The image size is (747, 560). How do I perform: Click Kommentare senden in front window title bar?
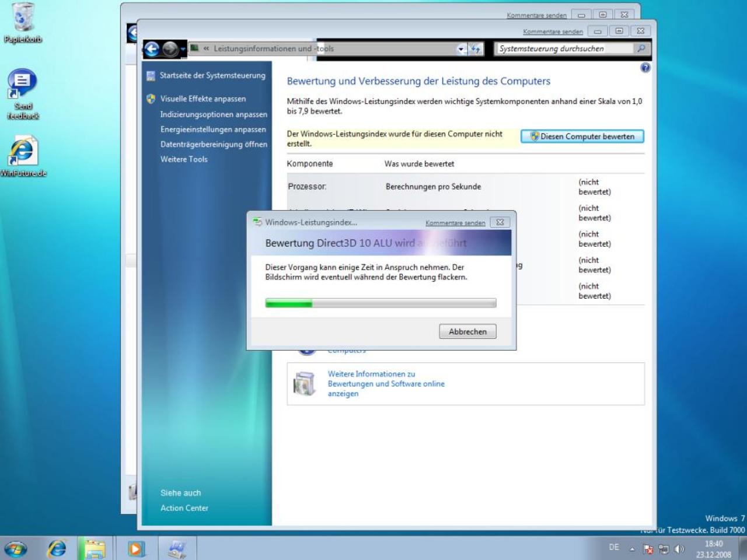[x=553, y=32]
